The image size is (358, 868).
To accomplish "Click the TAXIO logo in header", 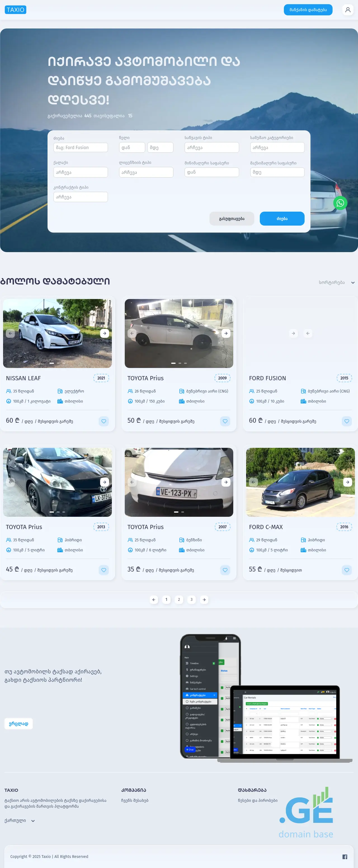I will pos(15,10).
